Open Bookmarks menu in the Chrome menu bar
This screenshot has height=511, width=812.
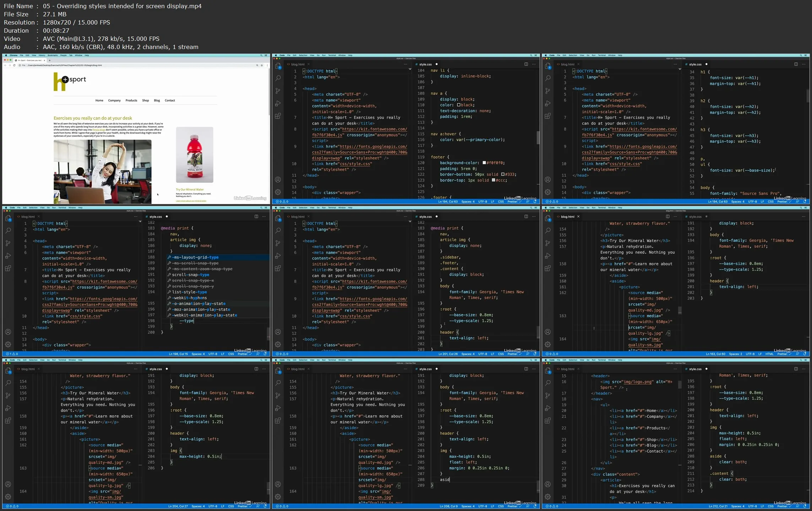(x=53, y=55)
